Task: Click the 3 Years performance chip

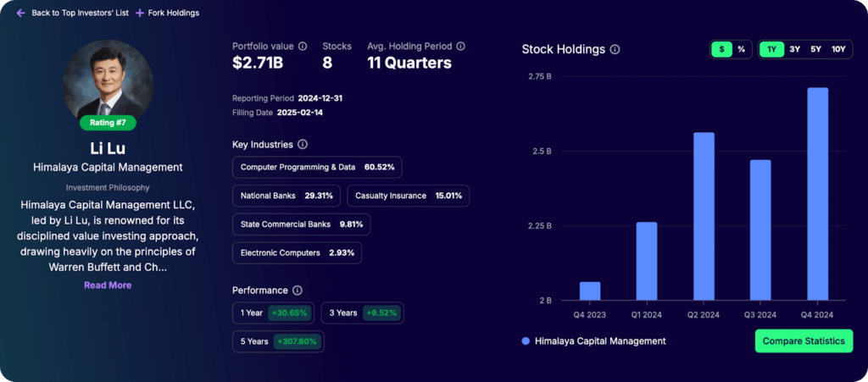Action: (363, 313)
